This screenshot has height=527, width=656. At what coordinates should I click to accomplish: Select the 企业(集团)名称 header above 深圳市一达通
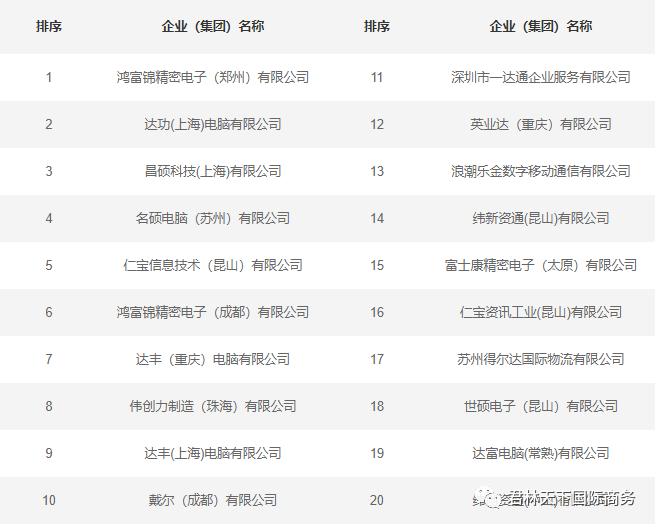(541, 26)
